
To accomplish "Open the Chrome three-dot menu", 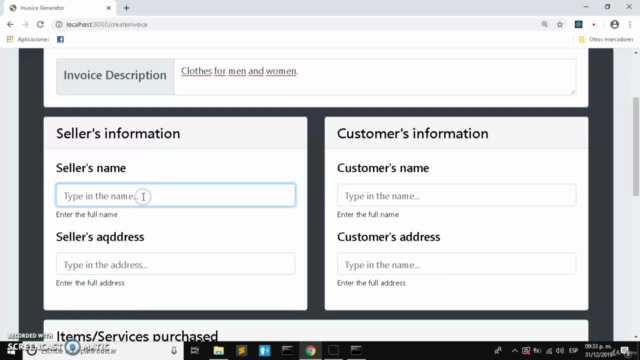I will coord(630,24).
